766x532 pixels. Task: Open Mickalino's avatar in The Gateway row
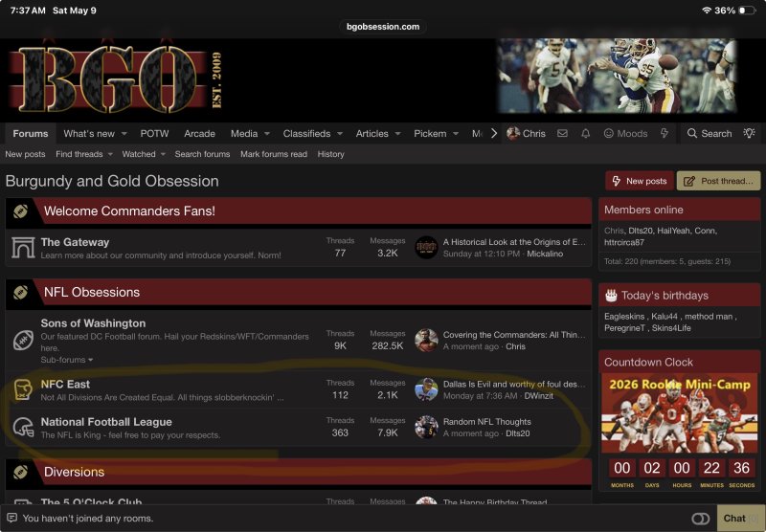pyautogui.click(x=426, y=248)
